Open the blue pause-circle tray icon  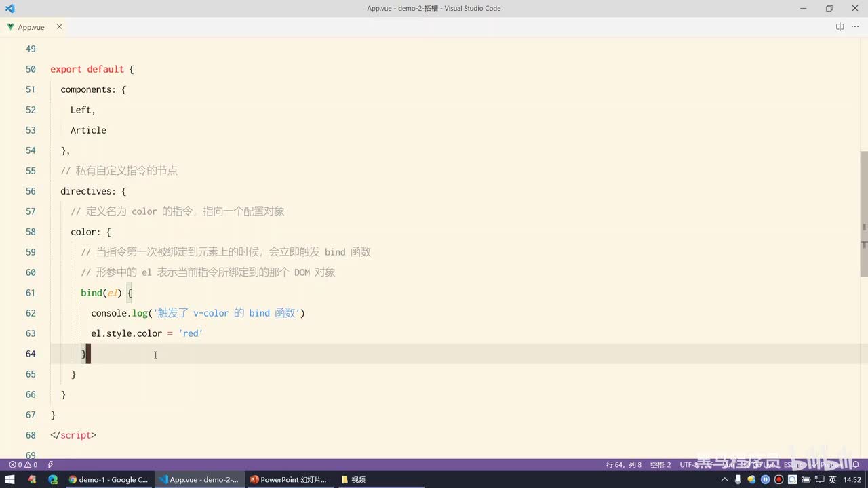[766, 479]
